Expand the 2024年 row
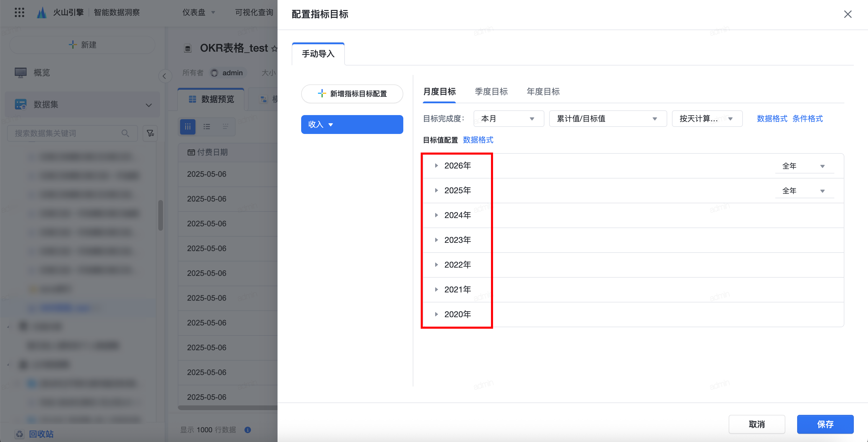 click(x=436, y=215)
